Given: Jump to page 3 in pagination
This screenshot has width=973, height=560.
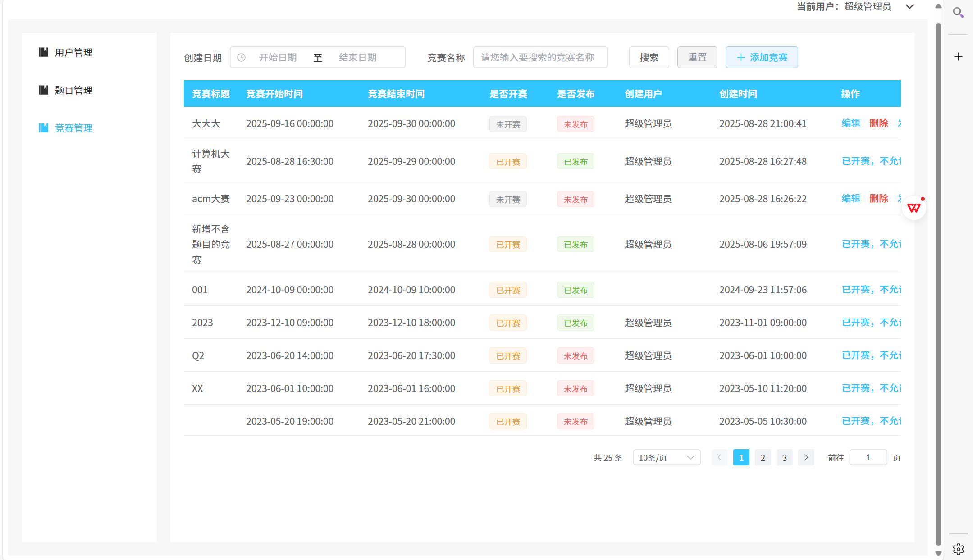Looking at the screenshot, I should point(784,457).
